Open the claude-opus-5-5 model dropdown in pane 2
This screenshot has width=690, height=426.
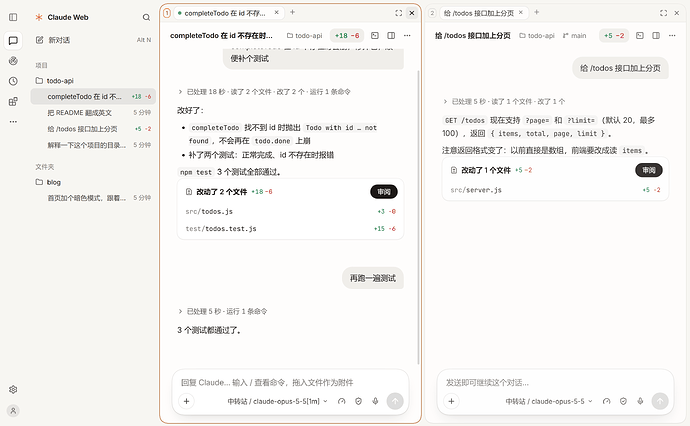coord(549,401)
